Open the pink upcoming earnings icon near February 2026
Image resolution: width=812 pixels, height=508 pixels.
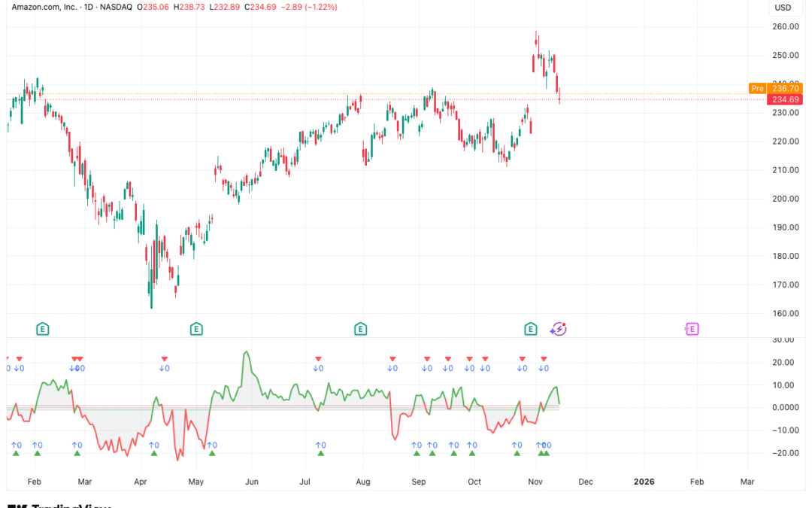(x=691, y=329)
